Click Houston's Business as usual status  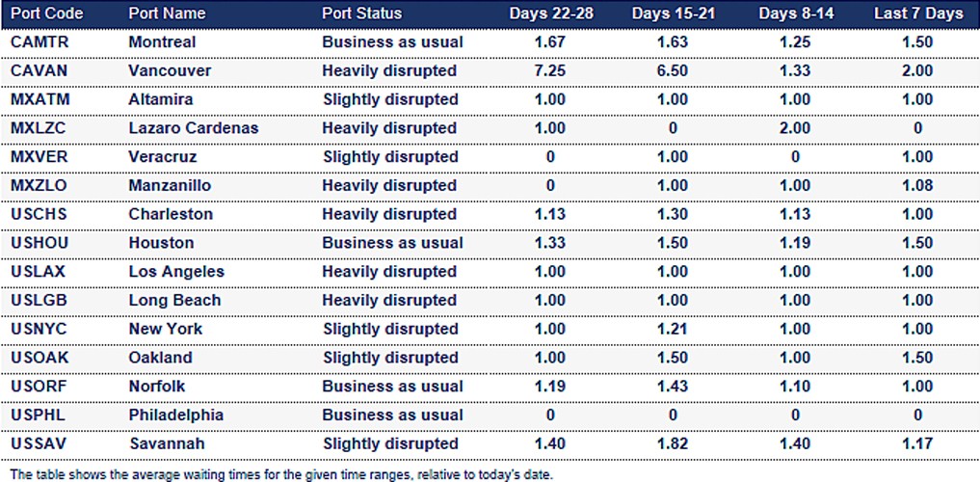point(392,243)
